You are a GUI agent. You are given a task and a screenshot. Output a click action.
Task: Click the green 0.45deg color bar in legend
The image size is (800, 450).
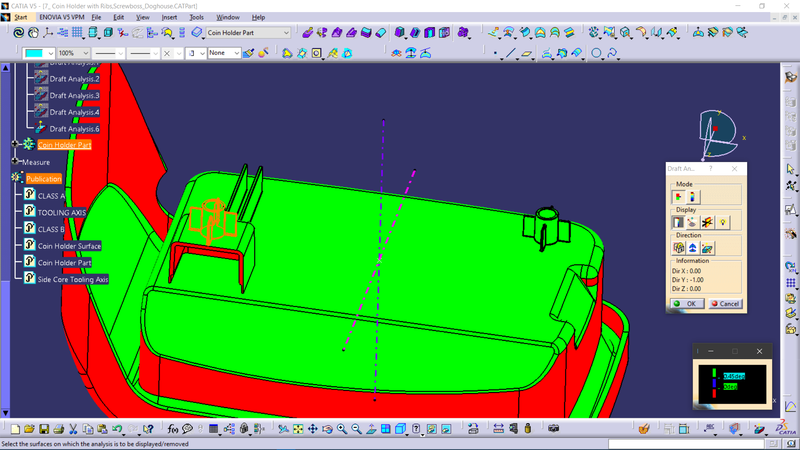click(x=714, y=373)
